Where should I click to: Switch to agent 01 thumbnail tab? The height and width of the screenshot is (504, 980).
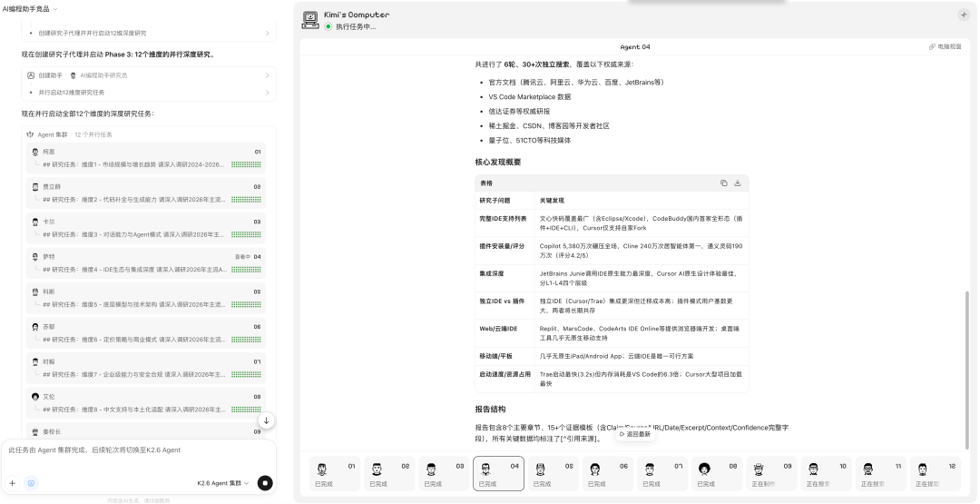click(334, 472)
